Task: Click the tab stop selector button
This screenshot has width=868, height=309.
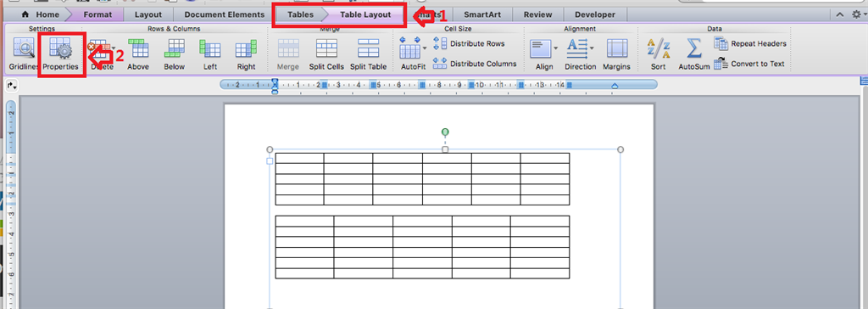Action: (12, 86)
